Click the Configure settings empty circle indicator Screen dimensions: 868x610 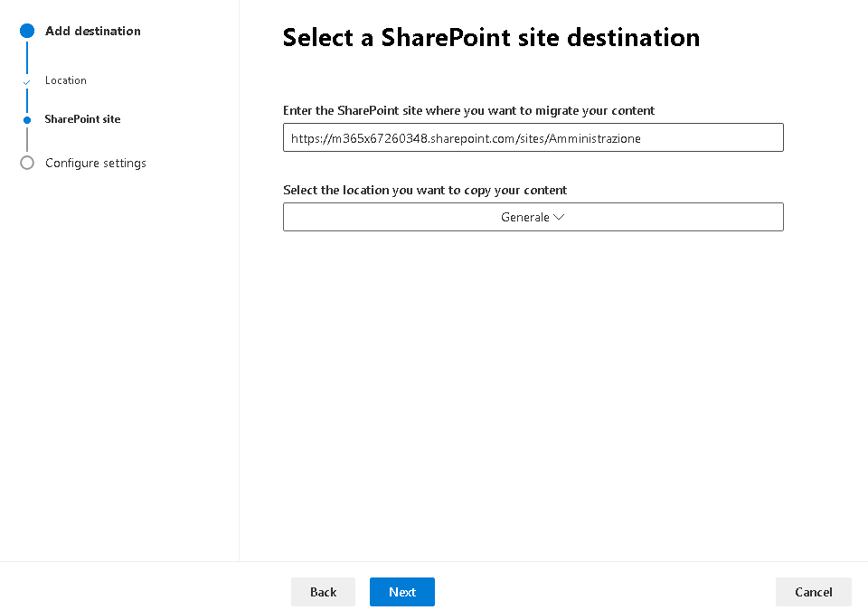26,163
